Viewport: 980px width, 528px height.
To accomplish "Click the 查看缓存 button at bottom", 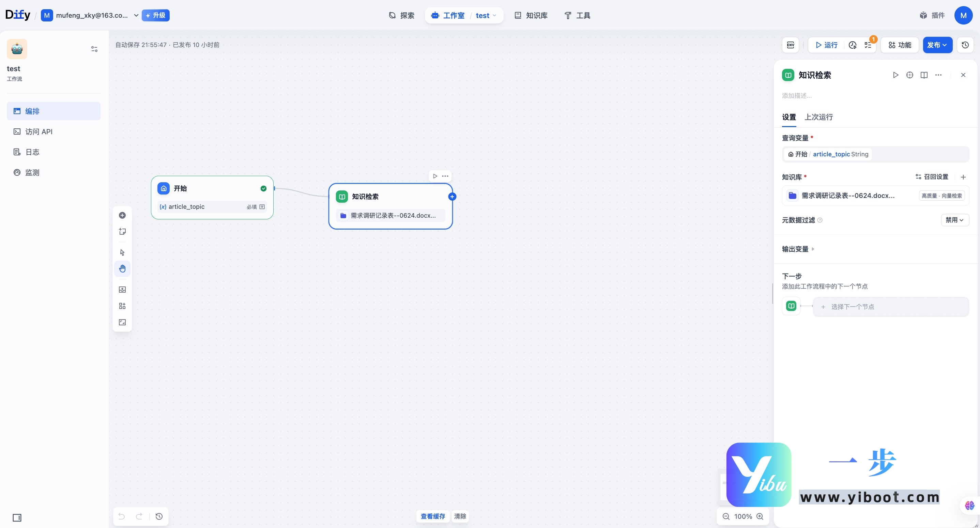I will click(432, 516).
